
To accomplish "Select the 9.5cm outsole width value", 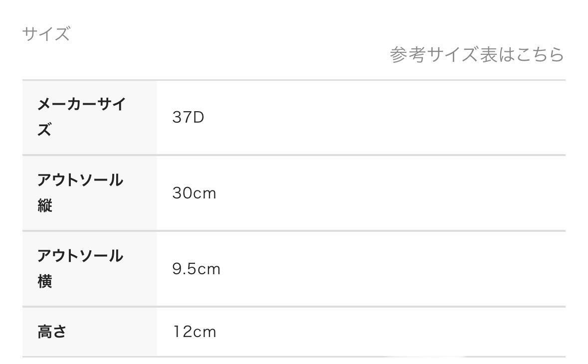I will point(196,269).
